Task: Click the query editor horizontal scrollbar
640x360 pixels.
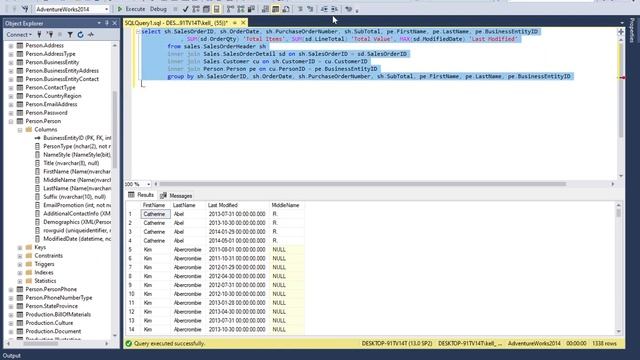Action: coord(362,184)
